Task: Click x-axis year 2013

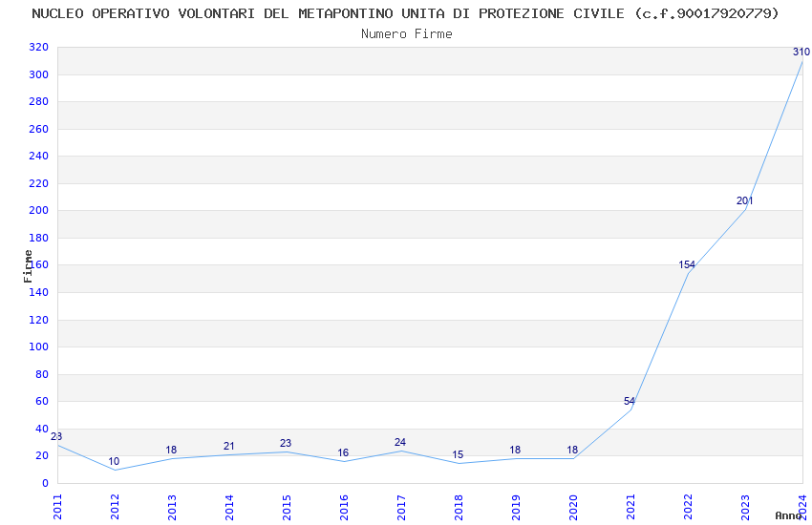Action: 173,507
